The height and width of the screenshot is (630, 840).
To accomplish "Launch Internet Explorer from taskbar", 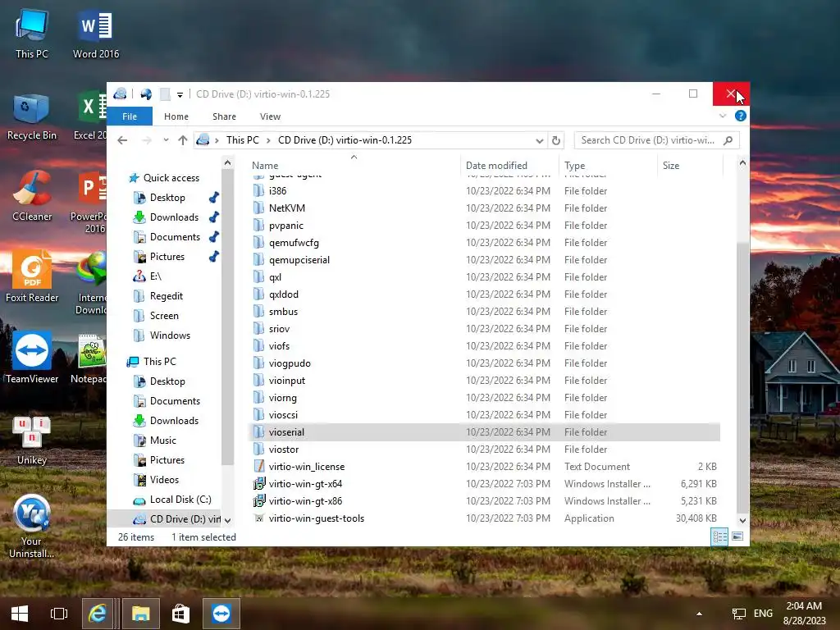I will (98, 614).
